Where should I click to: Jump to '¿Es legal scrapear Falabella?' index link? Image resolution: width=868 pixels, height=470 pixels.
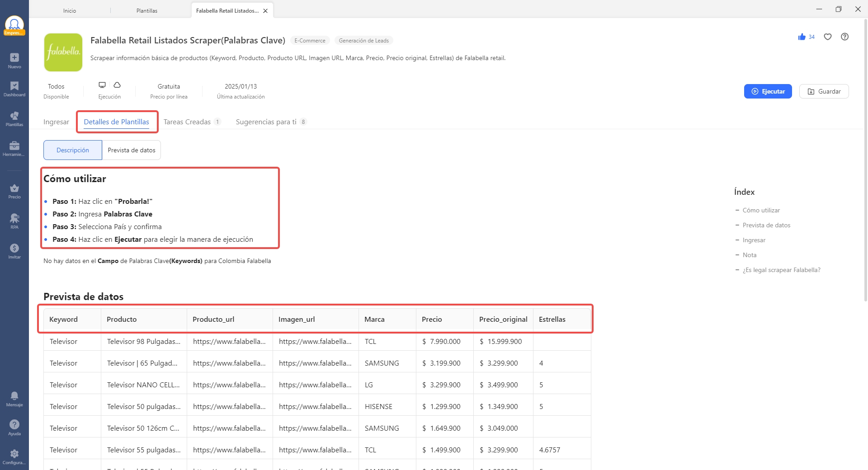(x=781, y=270)
